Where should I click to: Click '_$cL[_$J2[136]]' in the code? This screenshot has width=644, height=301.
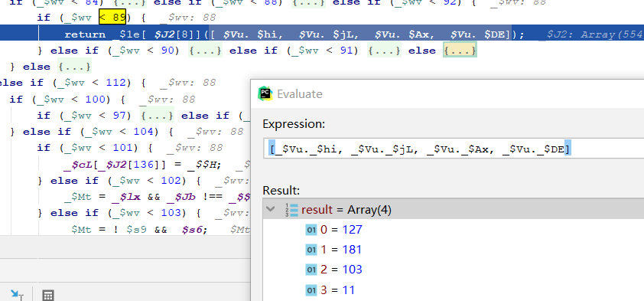tap(115, 165)
